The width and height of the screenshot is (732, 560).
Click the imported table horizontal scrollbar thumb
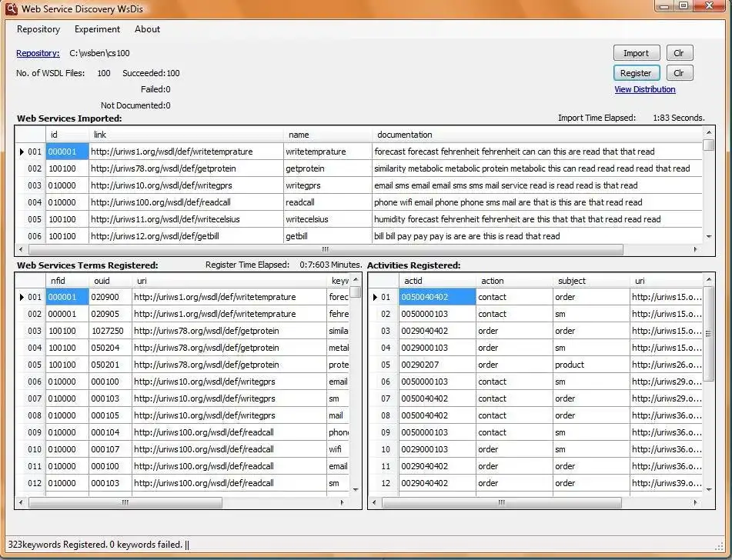326,250
